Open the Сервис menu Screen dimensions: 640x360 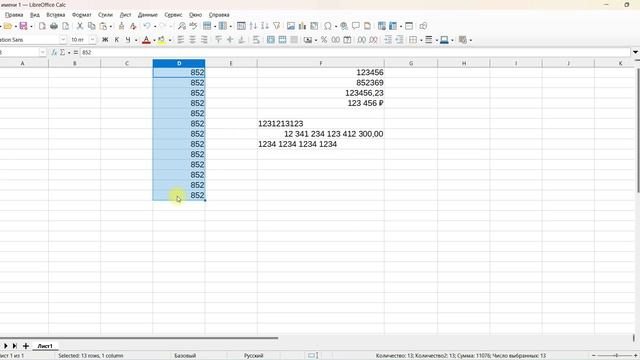pos(173,15)
